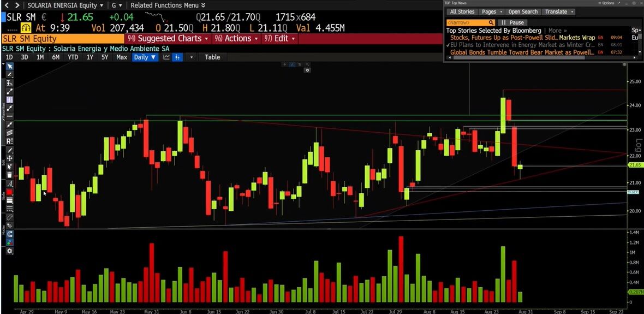Expand the Related Functions Menu
Image resolution: width=644 pixels, height=314 pixels.
[169, 5]
